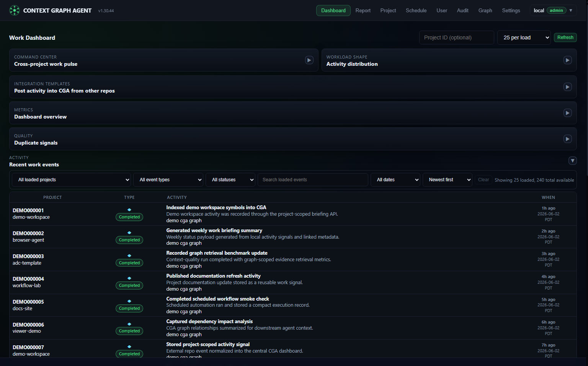Click the event type icon for DEMO000001

[x=129, y=210]
